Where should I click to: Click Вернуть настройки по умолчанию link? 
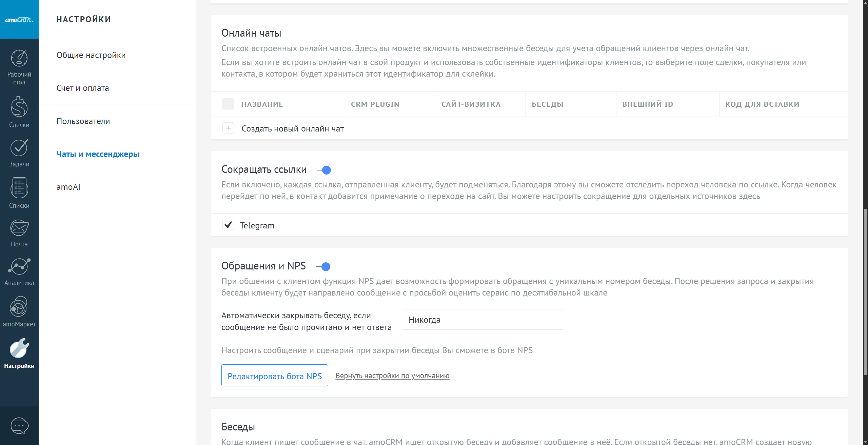[x=392, y=376]
